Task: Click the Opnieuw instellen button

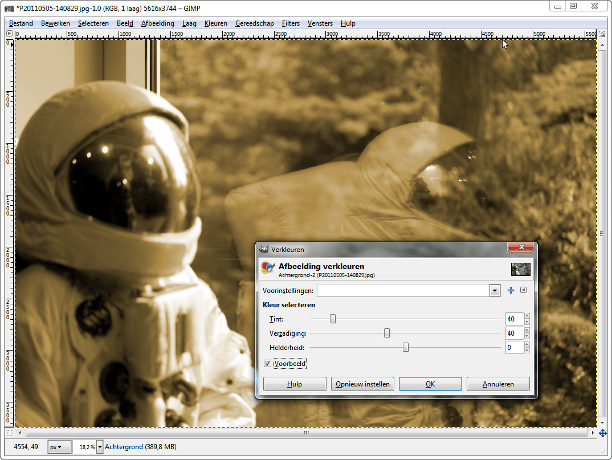Action: click(363, 384)
